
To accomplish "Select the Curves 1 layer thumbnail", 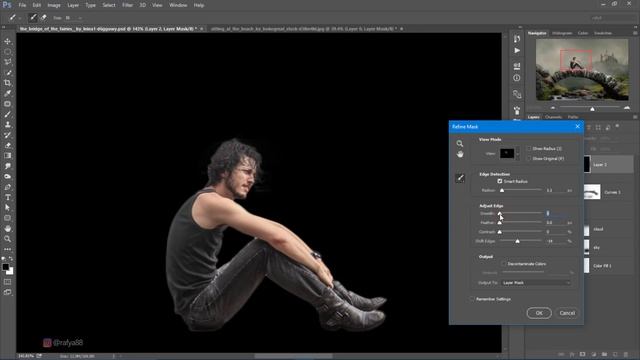I will [x=592, y=192].
